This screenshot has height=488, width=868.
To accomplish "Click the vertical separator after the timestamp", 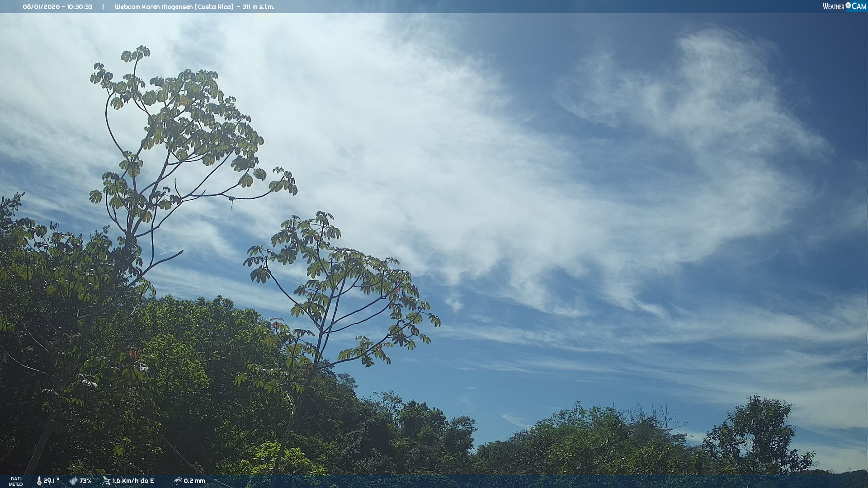I will point(103,7).
